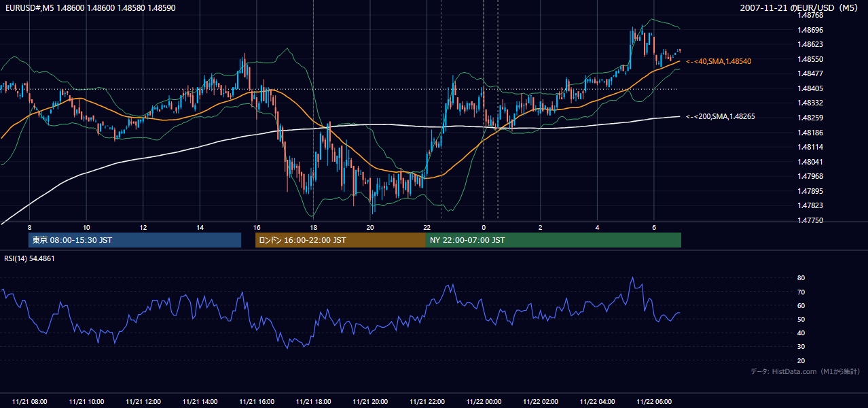Image resolution: width=868 pixels, height=408 pixels.
Task: Click the 1.47823 price axis label
Action: (812, 205)
